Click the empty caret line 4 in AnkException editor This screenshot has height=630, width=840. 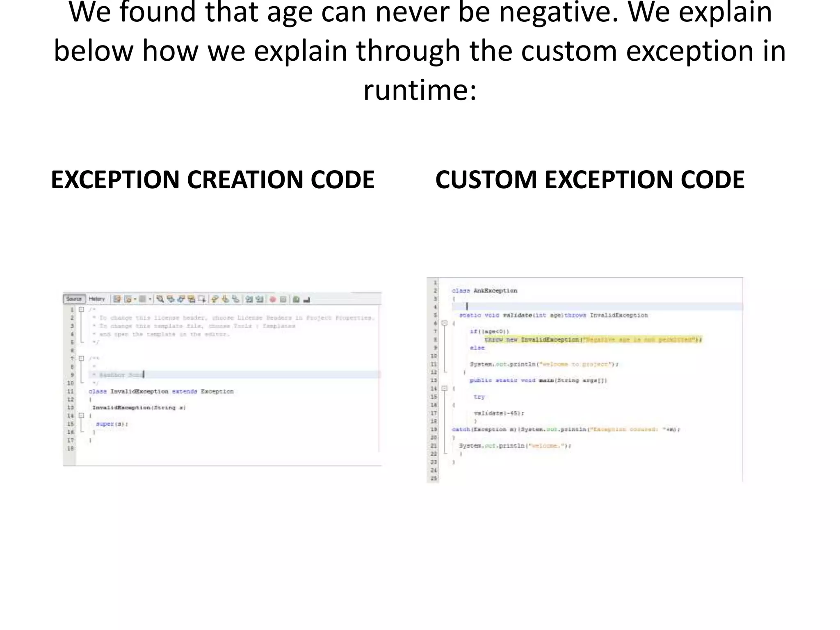(x=597, y=306)
